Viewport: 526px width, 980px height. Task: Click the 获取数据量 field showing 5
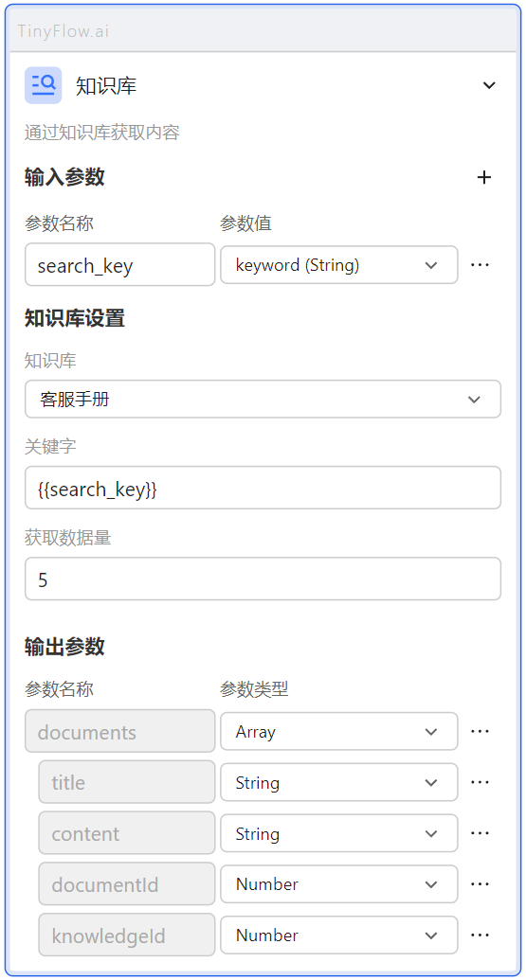click(x=263, y=579)
